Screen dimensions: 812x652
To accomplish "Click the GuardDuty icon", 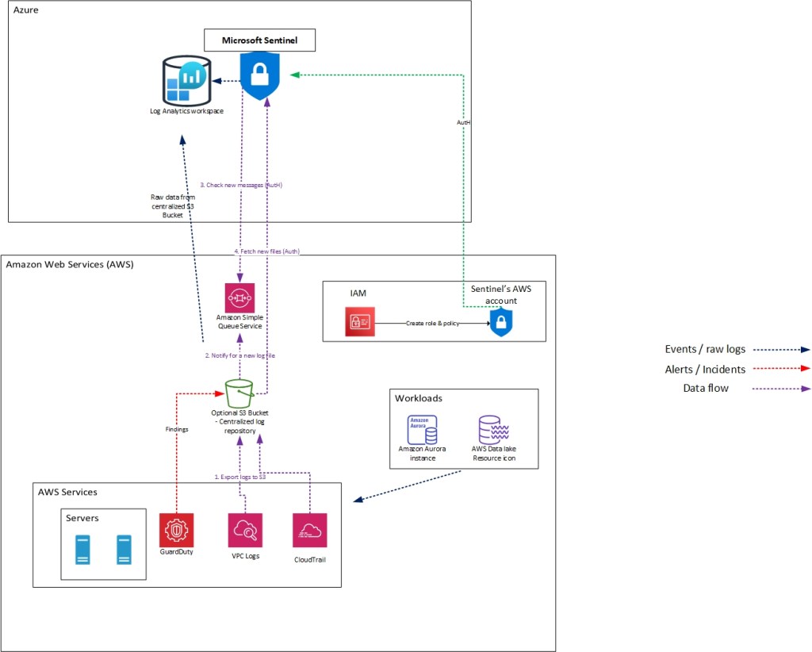I will pyautogui.click(x=176, y=530).
